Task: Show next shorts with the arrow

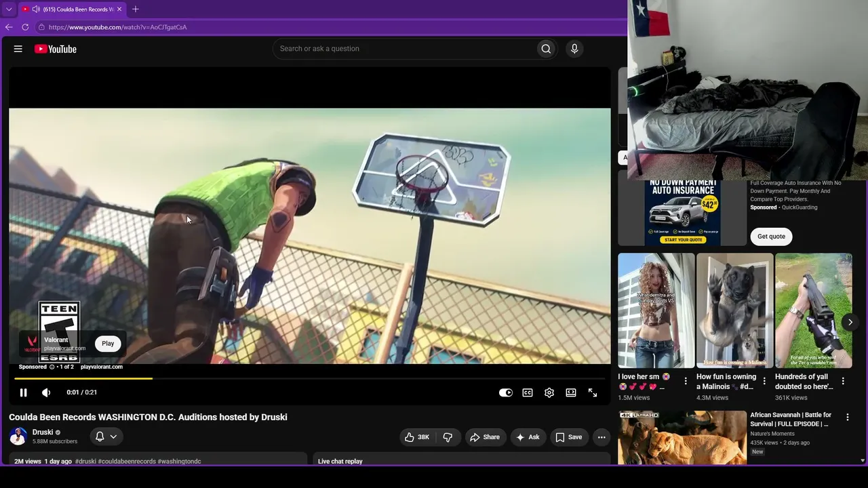Action: [x=850, y=322]
